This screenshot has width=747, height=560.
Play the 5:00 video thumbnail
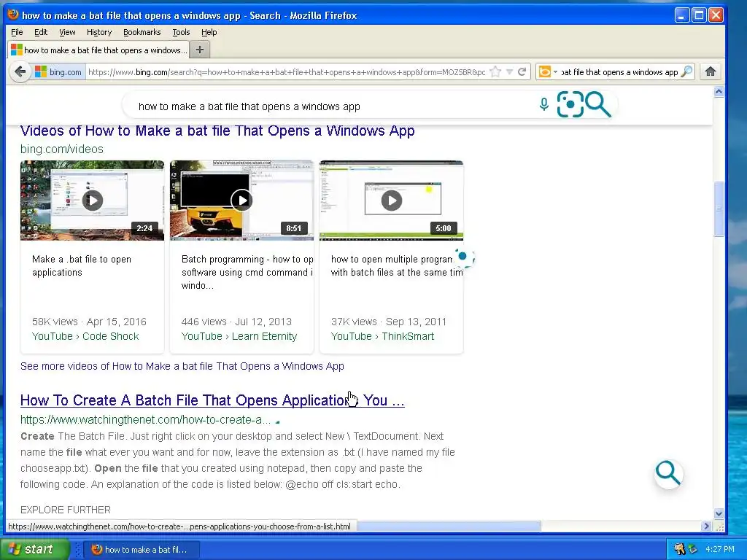click(392, 201)
